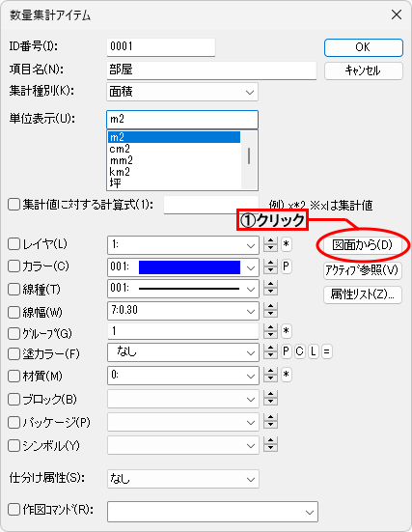Open the 集計種別 dropdown showing 面積

click(x=182, y=92)
